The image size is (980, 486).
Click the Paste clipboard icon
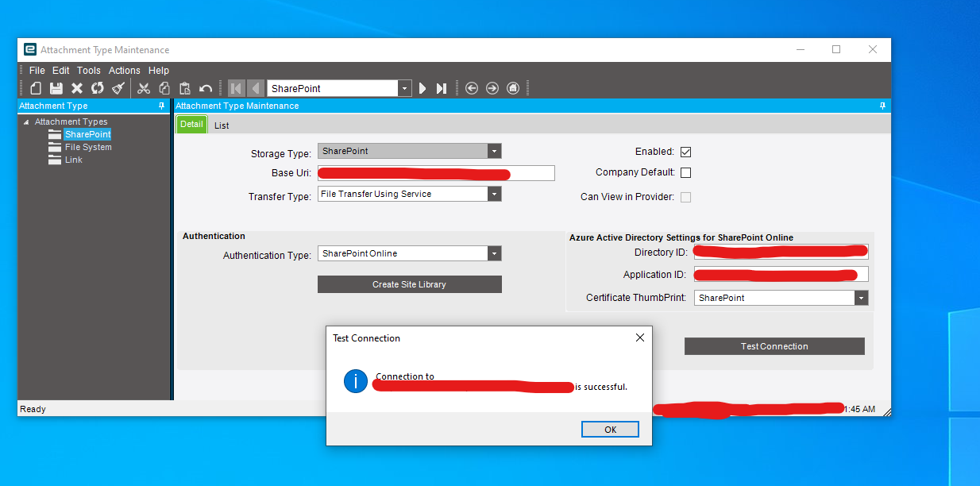click(x=185, y=88)
